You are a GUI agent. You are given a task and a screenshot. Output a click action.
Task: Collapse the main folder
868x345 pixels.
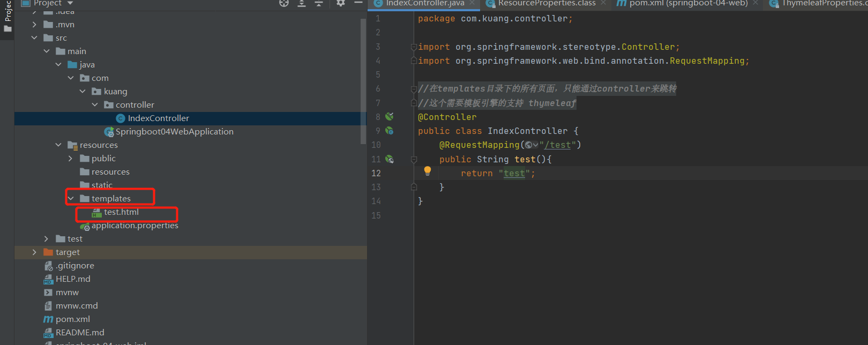47,51
